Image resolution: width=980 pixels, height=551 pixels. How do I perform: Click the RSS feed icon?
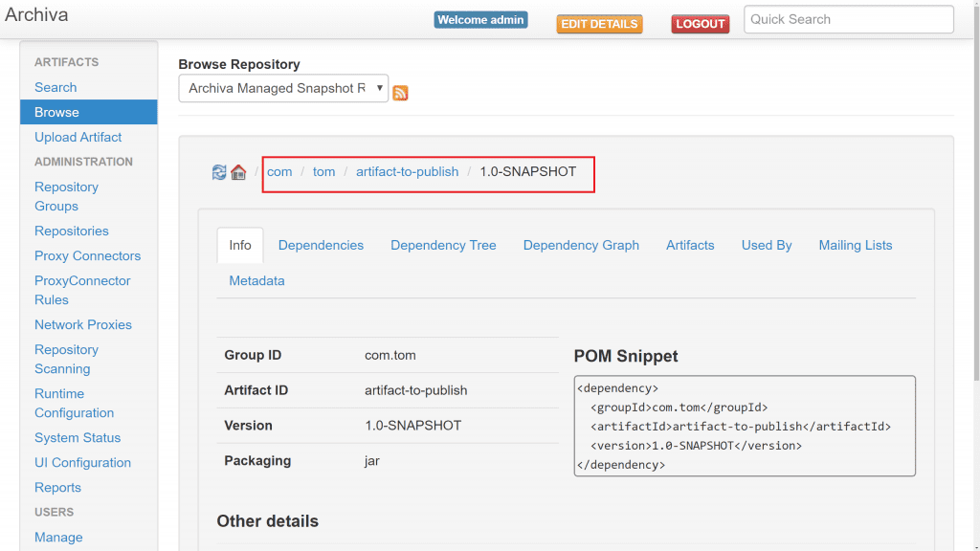[x=400, y=93]
